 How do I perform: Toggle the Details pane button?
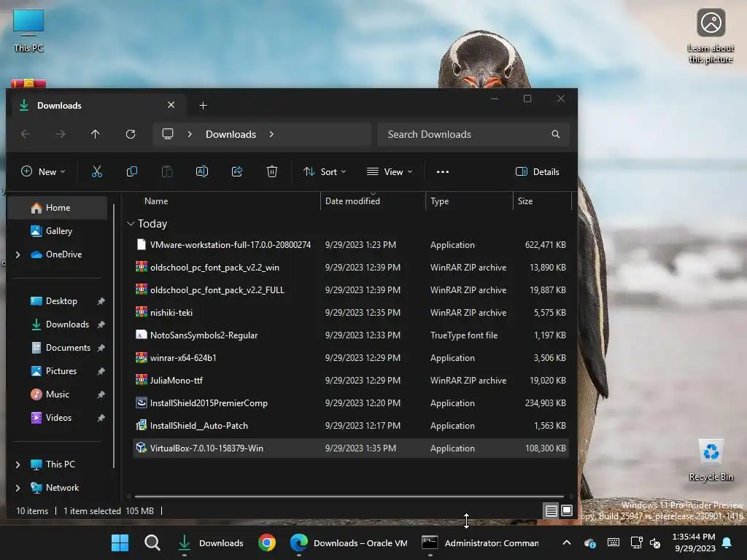point(538,171)
